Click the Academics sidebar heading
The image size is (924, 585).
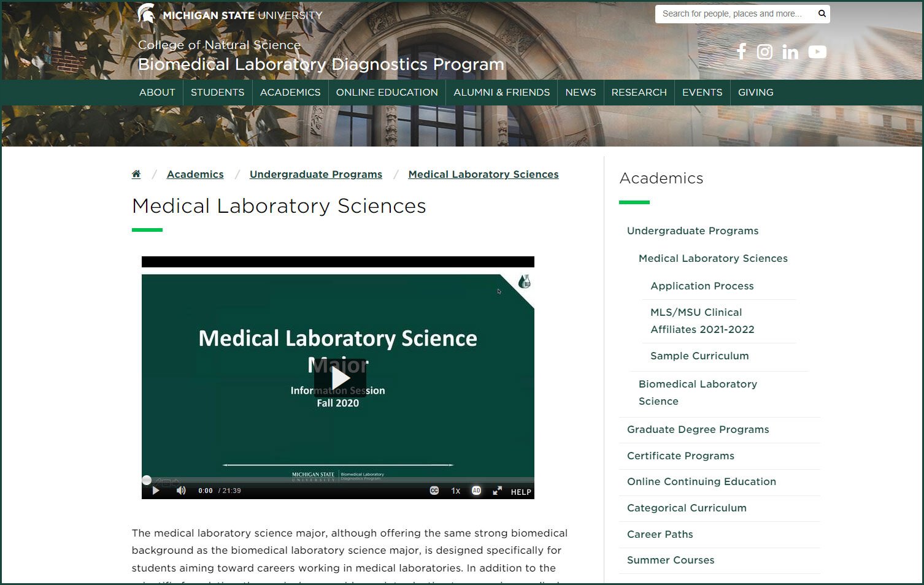(661, 178)
